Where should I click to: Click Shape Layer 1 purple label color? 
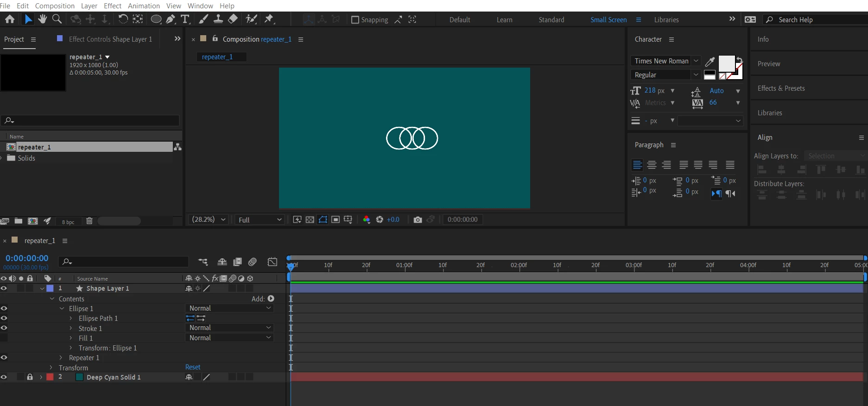(50, 288)
